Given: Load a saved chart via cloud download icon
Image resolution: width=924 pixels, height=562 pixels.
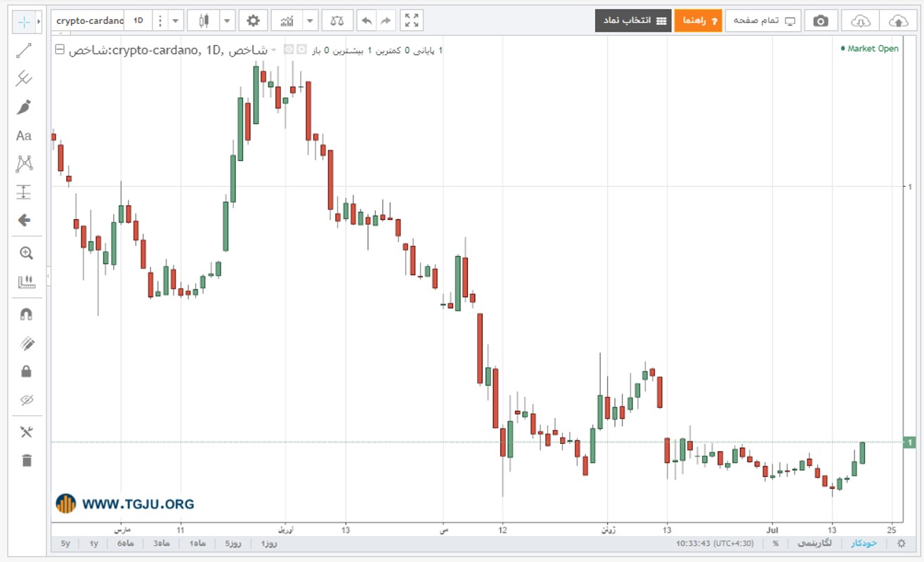Looking at the screenshot, I should point(860,20).
